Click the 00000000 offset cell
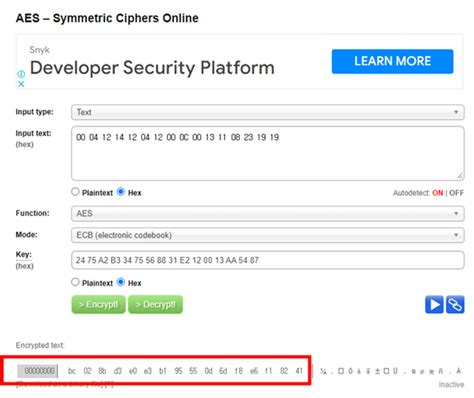 pyautogui.click(x=38, y=371)
